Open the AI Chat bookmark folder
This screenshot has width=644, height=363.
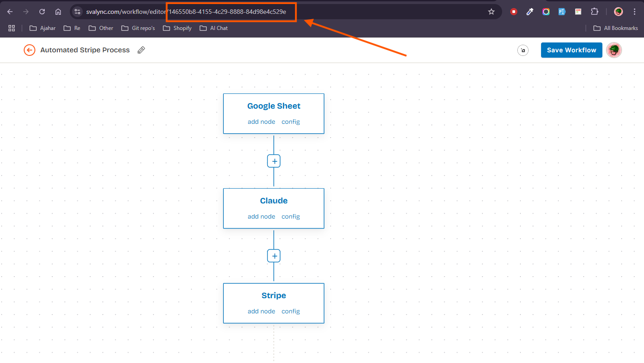pos(213,28)
